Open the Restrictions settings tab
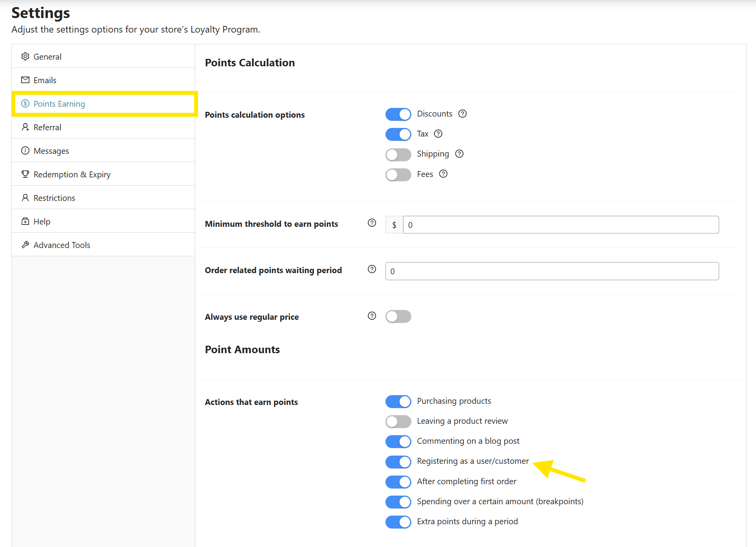Screen dimensions: 756x547 point(104,197)
